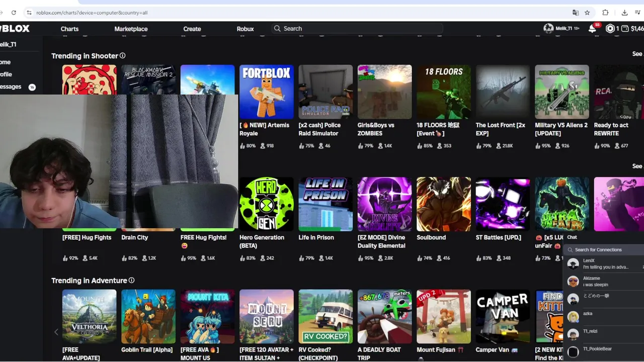Open The Lost Front thumbnail

[x=503, y=92]
